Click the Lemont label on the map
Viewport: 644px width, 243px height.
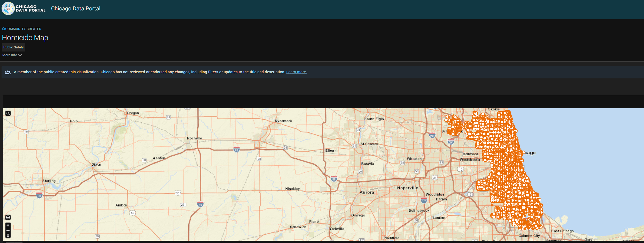(439, 218)
